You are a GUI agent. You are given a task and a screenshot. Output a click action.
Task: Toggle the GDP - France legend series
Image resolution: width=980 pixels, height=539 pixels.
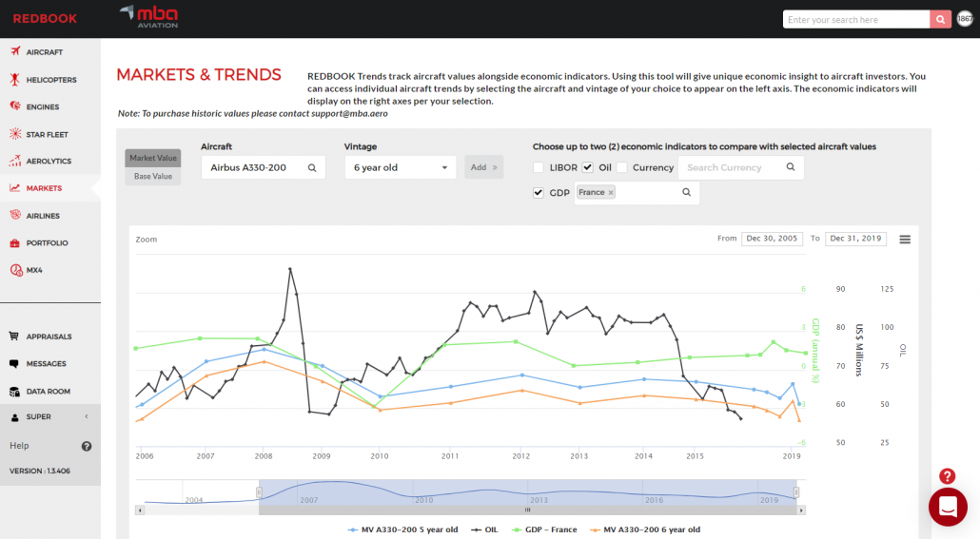pyautogui.click(x=544, y=529)
